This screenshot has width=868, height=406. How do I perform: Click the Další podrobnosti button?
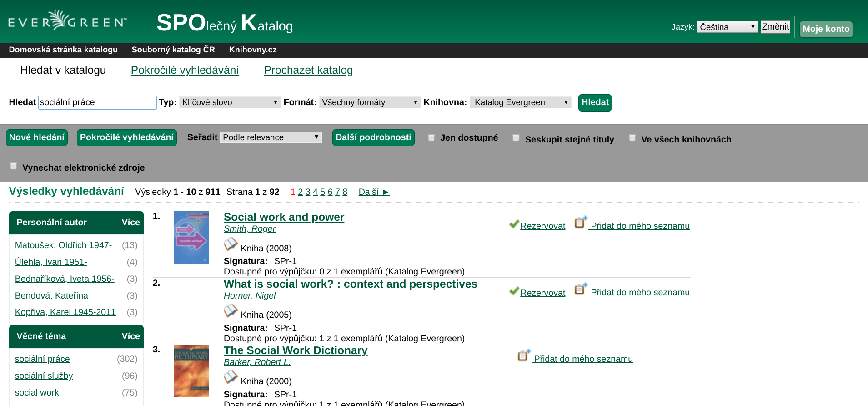pos(373,137)
